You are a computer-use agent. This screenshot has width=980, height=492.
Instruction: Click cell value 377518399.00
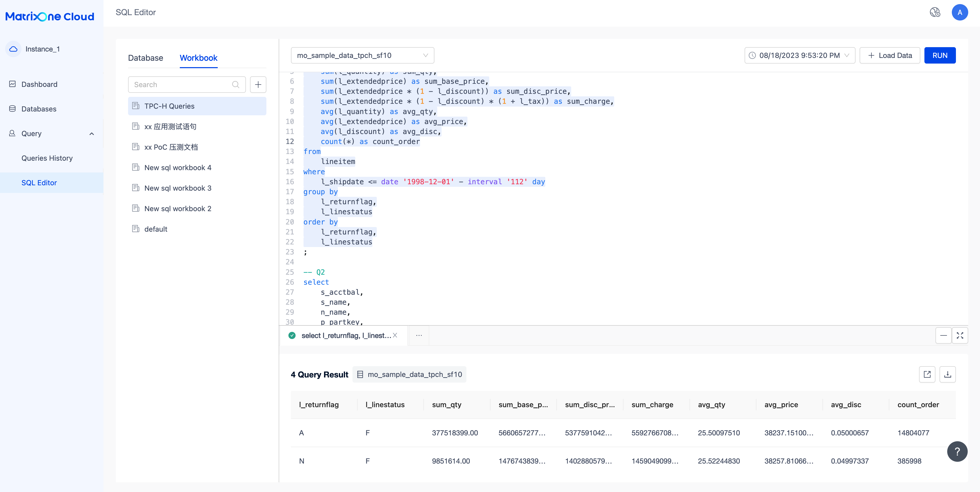(455, 433)
